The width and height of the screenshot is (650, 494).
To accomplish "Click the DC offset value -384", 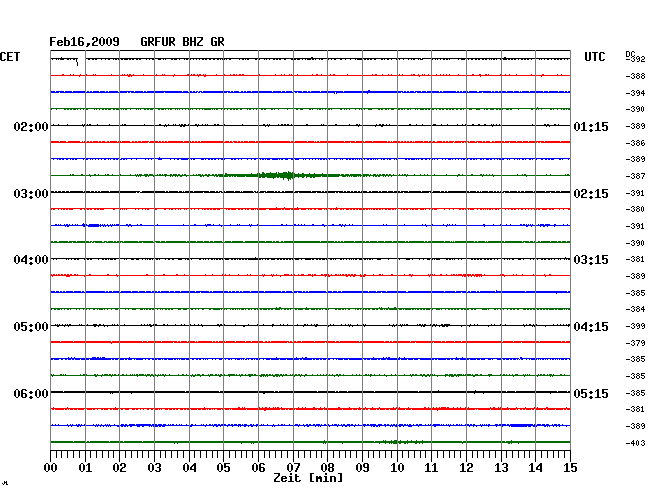I will (x=636, y=309).
